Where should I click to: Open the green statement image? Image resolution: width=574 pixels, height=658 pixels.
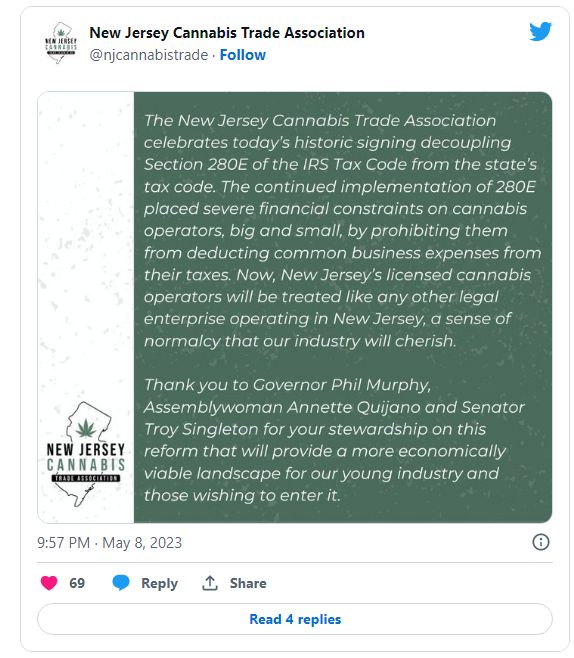tap(295, 307)
